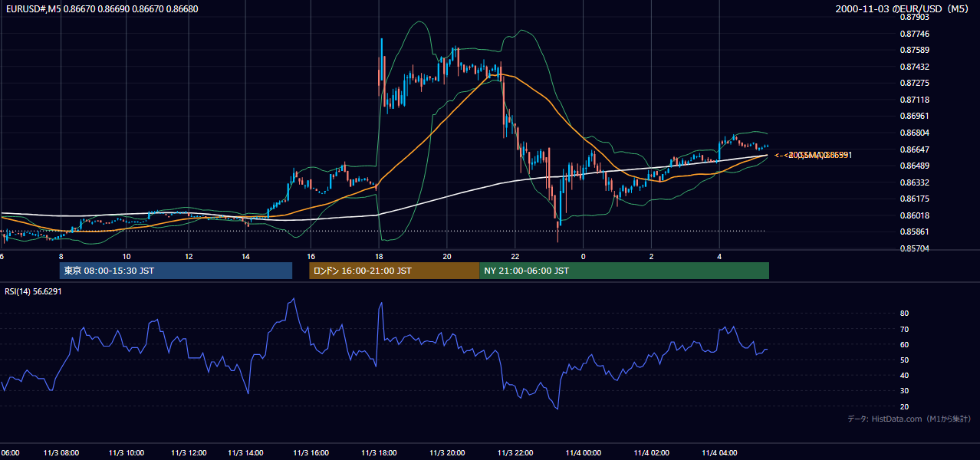980x460 pixels.
Task: Click hour 18 on the price chart time axis
Action: point(379,256)
